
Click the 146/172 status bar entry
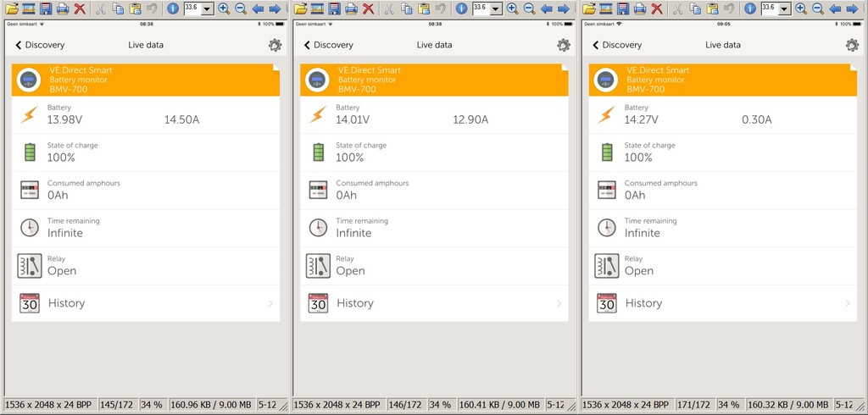404,405
